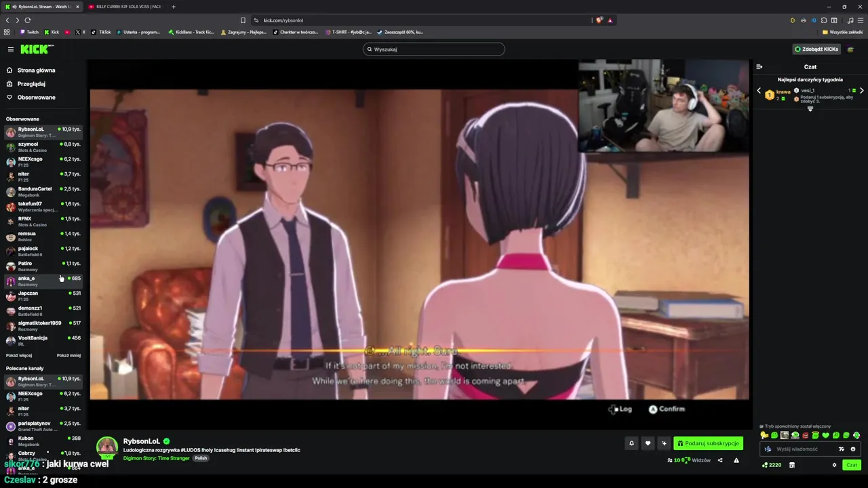The height and width of the screenshot is (488, 868).
Task: Open the Twitch bookmark
Action: click(x=29, y=32)
